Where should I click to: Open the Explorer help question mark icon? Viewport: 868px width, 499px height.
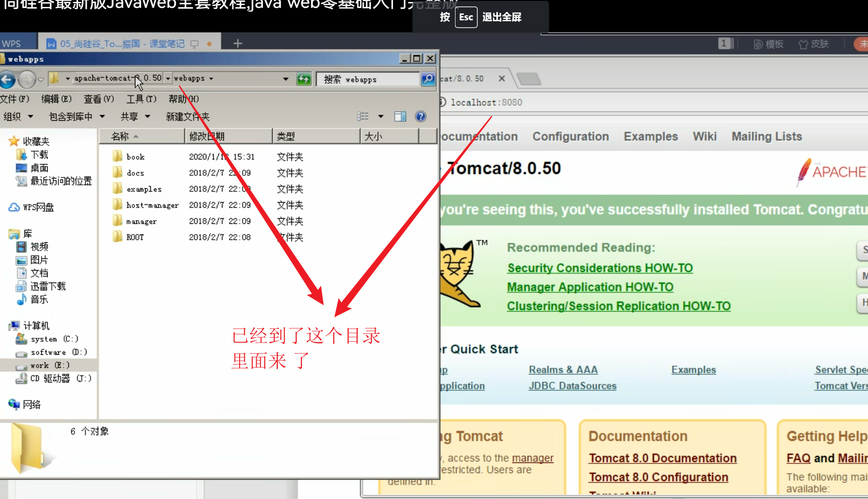pos(420,117)
